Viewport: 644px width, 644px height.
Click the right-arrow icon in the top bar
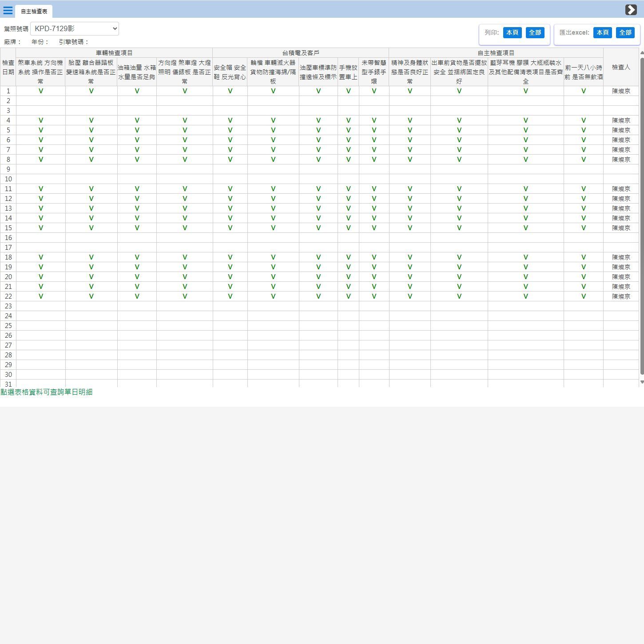[x=631, y=10]
